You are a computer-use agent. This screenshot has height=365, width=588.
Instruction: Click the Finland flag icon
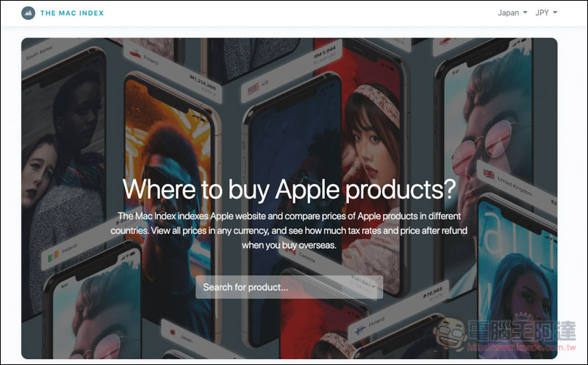[360, 330]
